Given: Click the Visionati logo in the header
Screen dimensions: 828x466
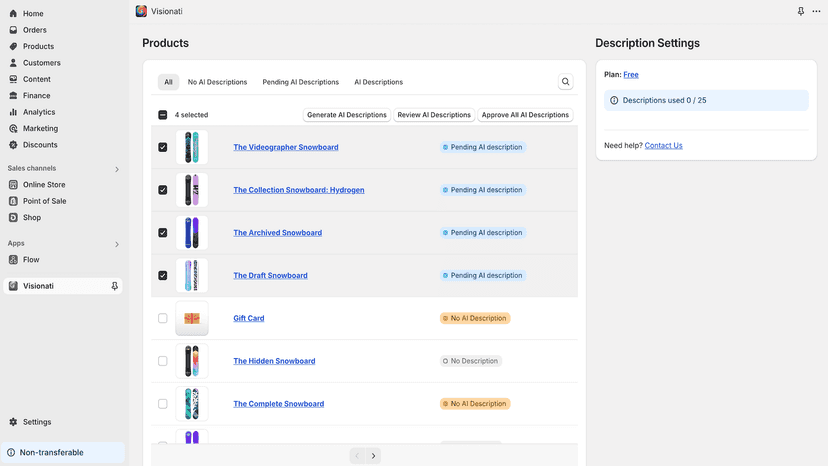Looking at the screenshot, I should (141, 11).
